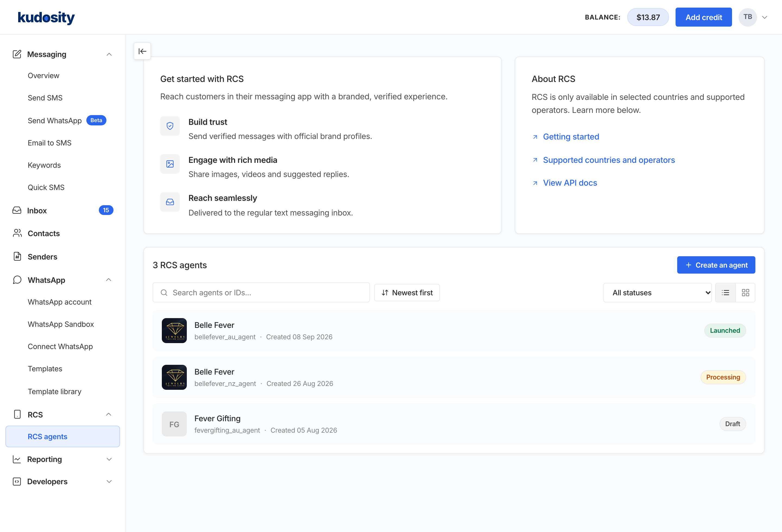Switch to grid view icon
782x532 pixels.
pyautogui.click(x=745, y=293)
